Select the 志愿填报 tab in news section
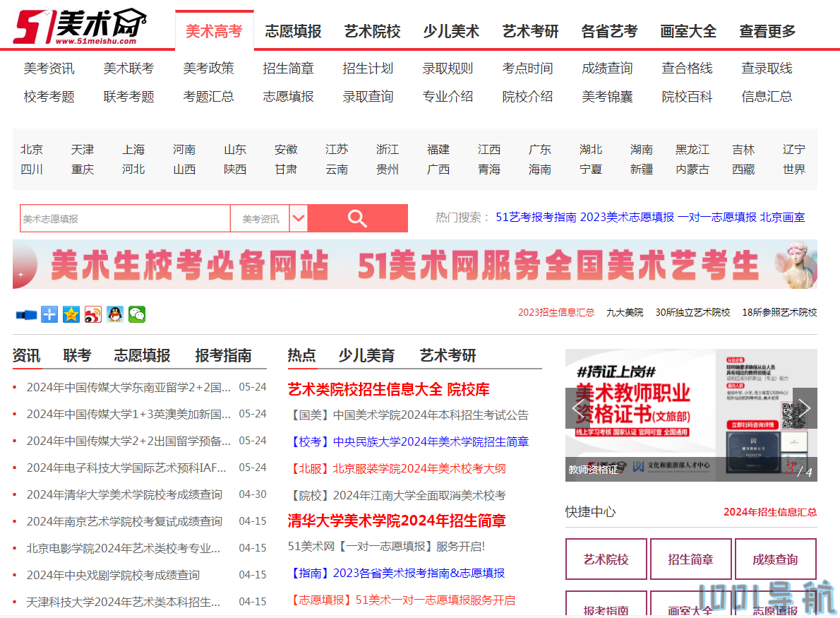The image size is (840, 618). click(142, 355)
